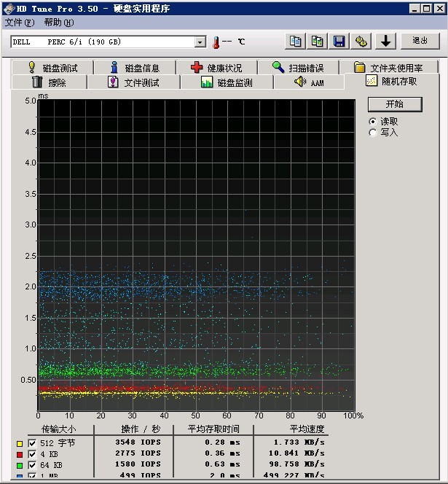448x484 pixels.
Task: Switch to the 磁盘测试 benchmark tab
Action: (x=52, y=67)
